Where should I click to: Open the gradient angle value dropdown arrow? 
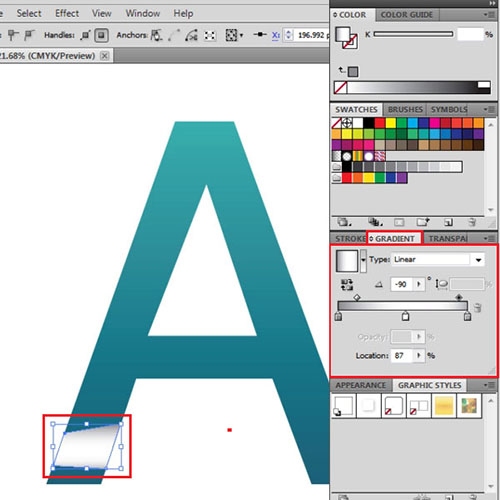pos(419,284)
